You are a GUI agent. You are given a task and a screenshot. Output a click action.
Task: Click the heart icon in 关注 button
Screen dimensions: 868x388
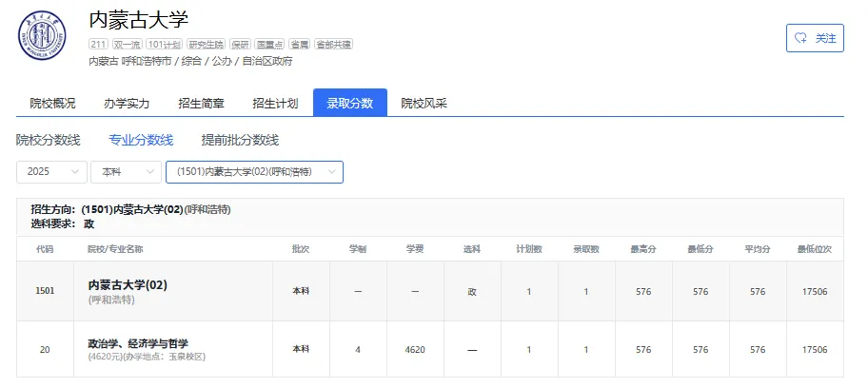(800, 38)
